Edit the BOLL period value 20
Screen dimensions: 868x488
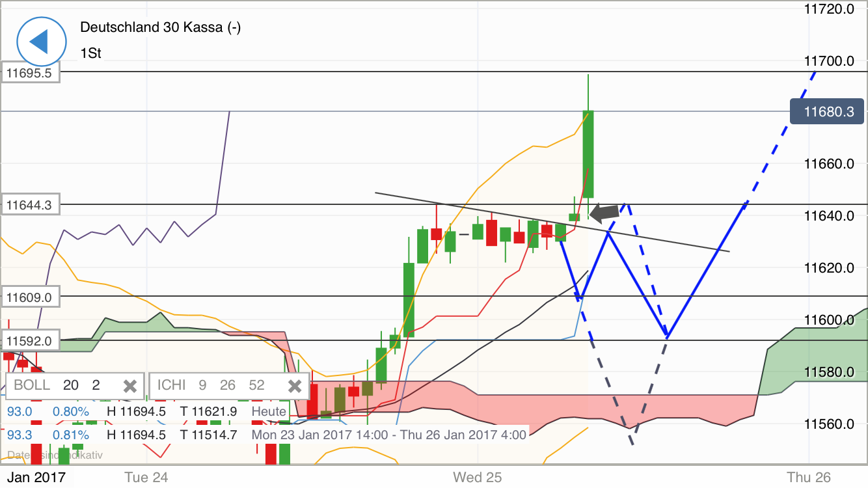(72, 385)
